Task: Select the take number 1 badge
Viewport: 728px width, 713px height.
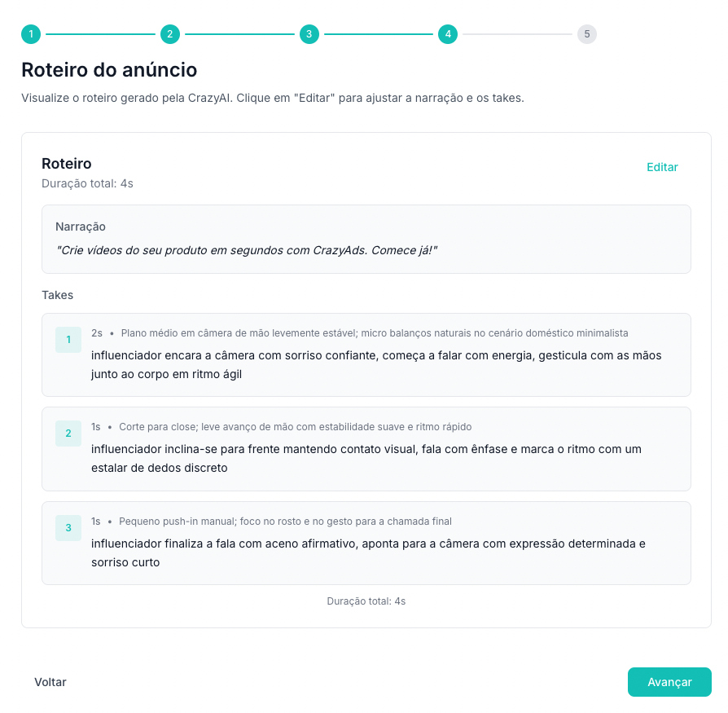Action: click(x=68, y=340)
